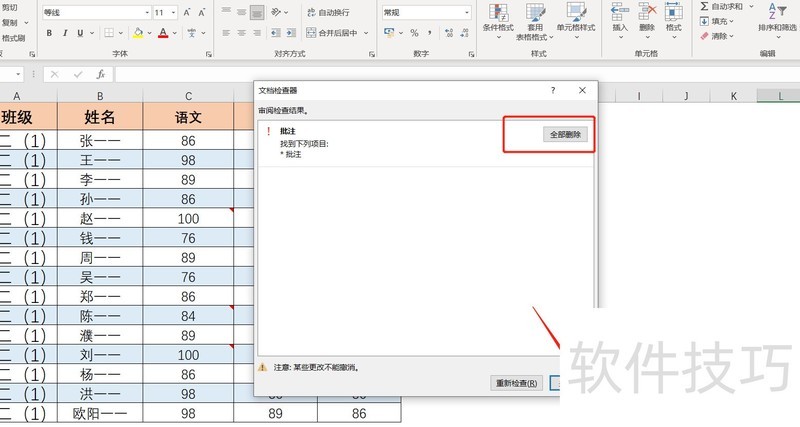The width and height of the screenshot is (800, 427).
Task: Open 套用表格格式 table formats
Action: coord(535,21)
